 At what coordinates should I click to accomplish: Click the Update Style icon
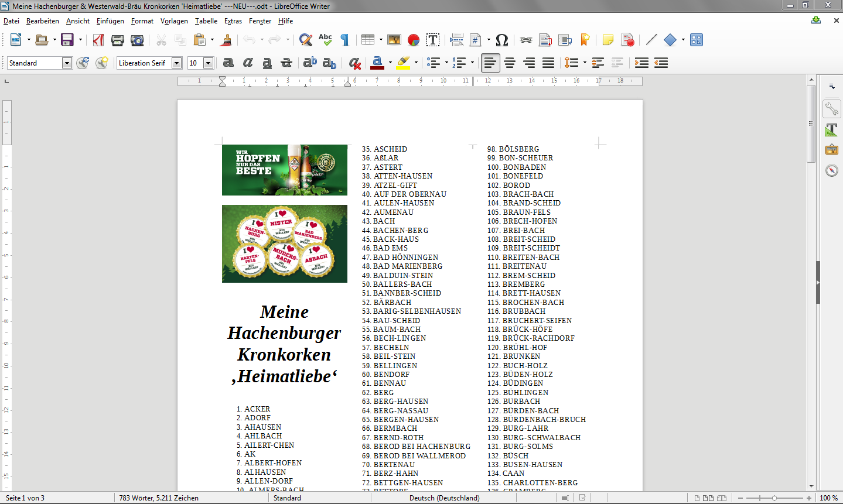click(83, 63)
